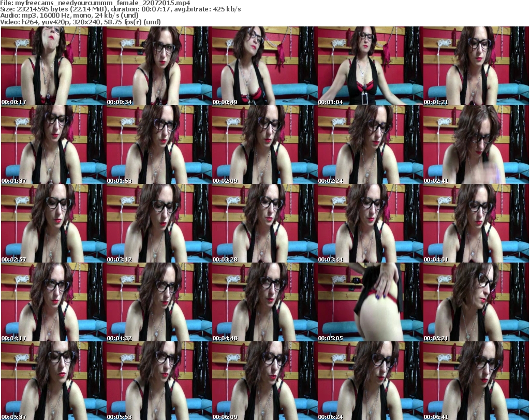Select the frame marked 00:03:28
Screen dimensions: 530x420
coord(264,224)
